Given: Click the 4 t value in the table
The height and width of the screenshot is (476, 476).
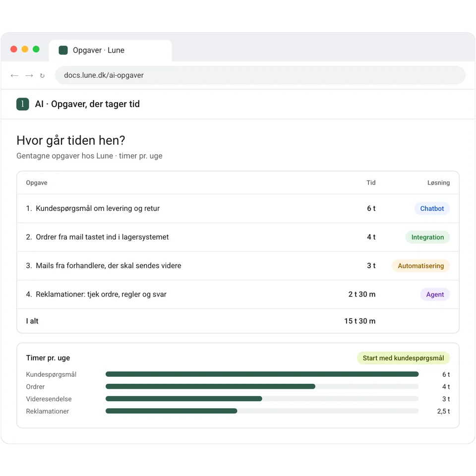Looking at the screenshot, I should click(371, 237).
